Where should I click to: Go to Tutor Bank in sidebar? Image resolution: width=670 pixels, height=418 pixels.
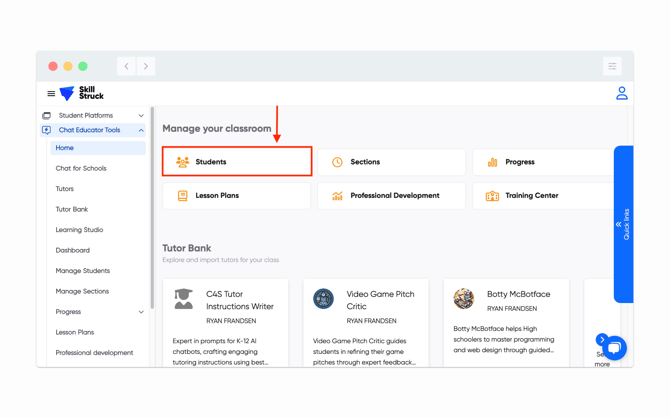click(72, 209)
